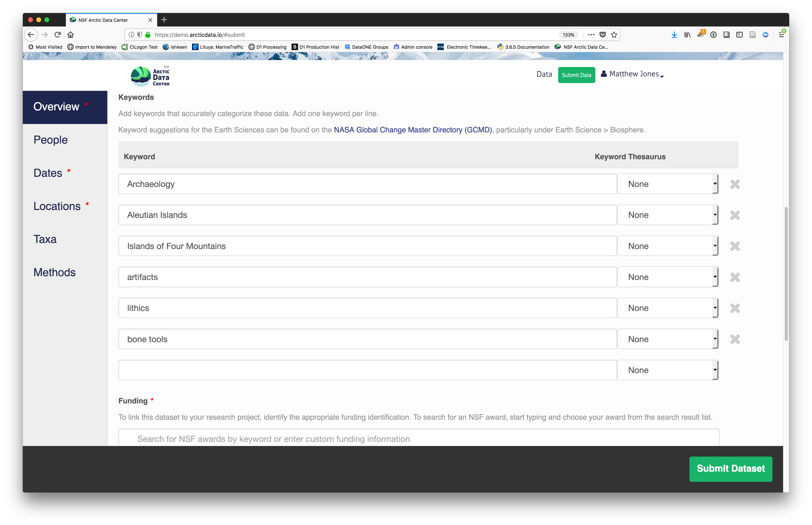Click the green Submit Data button
The height and width of the screenshot is (525, 812).
pyautogui.click(x=576, y=75)
